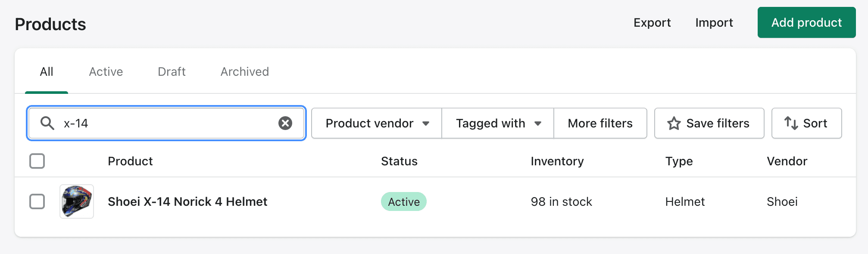
Task: Tick the select-all checkbox in the header row
Action: [x=37, y=161]
